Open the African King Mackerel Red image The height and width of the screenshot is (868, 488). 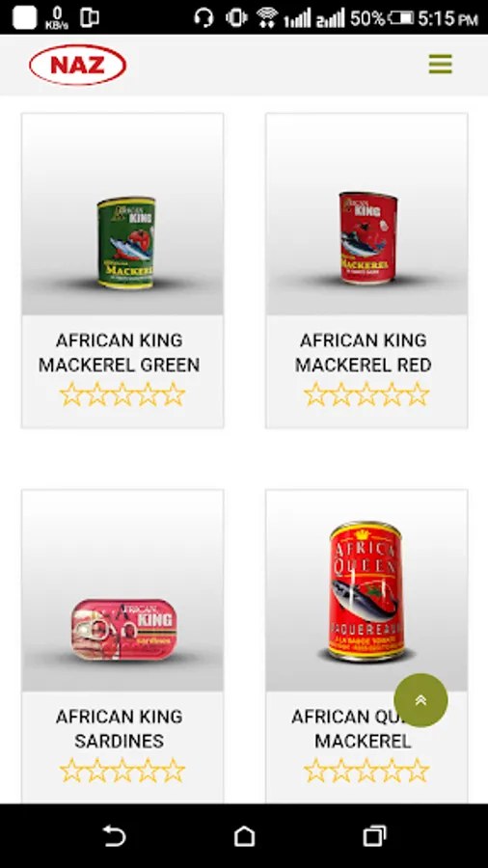(366, 214)
